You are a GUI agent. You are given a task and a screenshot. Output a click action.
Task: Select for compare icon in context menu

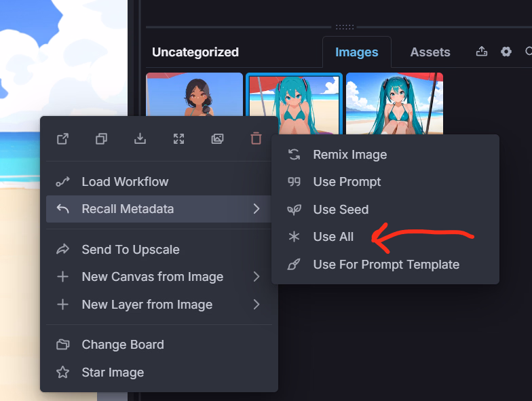pos(217,138)
